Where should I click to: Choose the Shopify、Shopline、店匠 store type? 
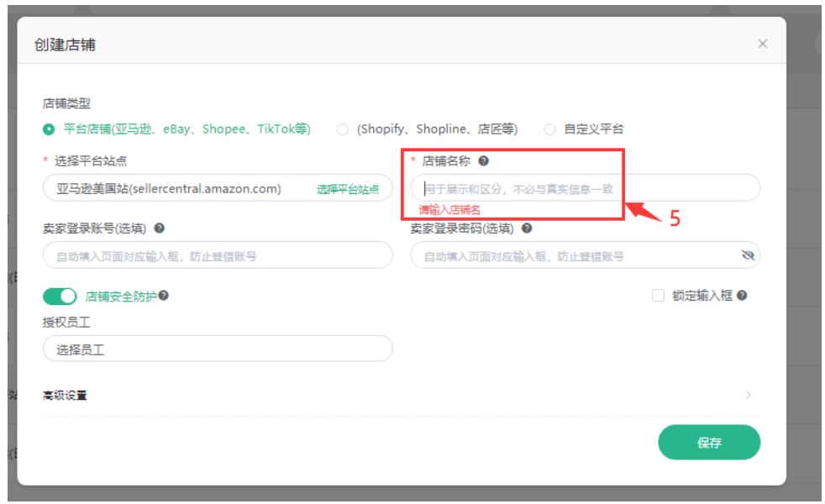point(342,129)
